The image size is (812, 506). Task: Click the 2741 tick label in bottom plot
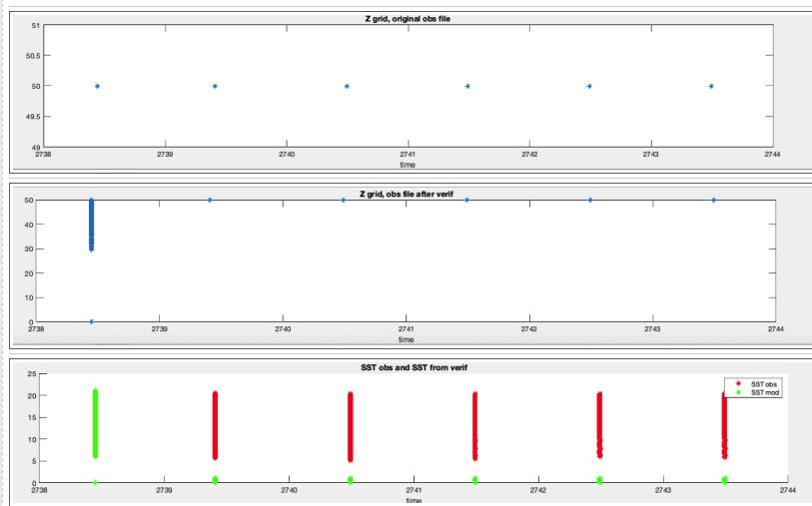point(413,490)
